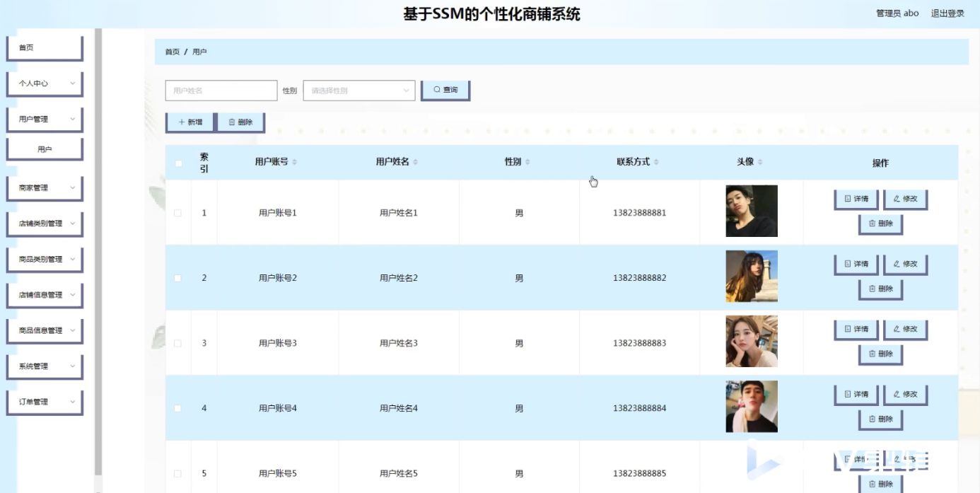
Task: Expand the 商家管理 sidebar menu
Action: click(x=45, y=188)
